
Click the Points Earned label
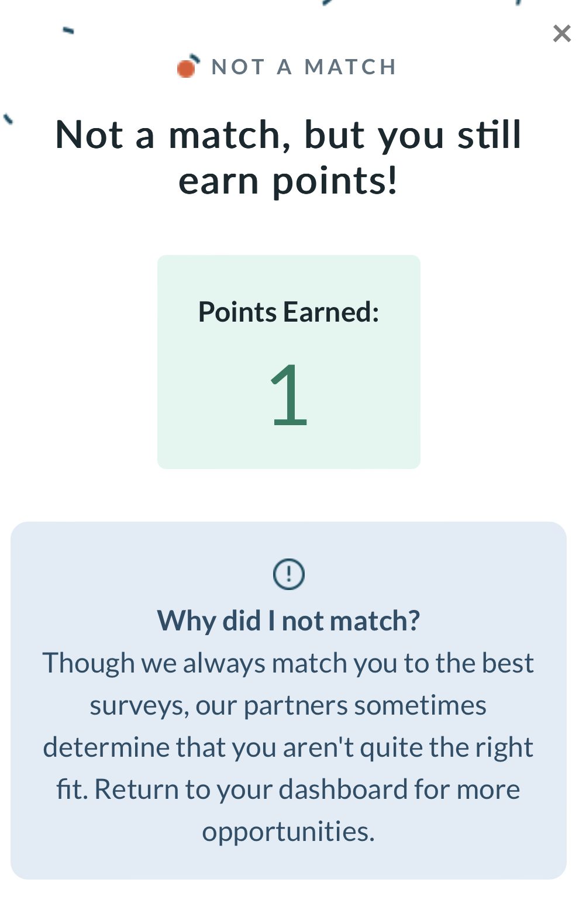[289, 312]
